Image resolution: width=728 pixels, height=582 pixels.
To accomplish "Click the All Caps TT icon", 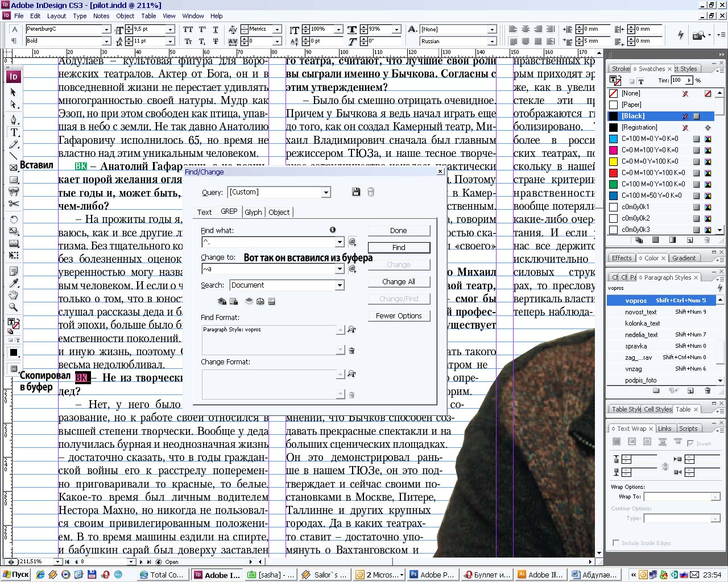I will pos(188,30).
